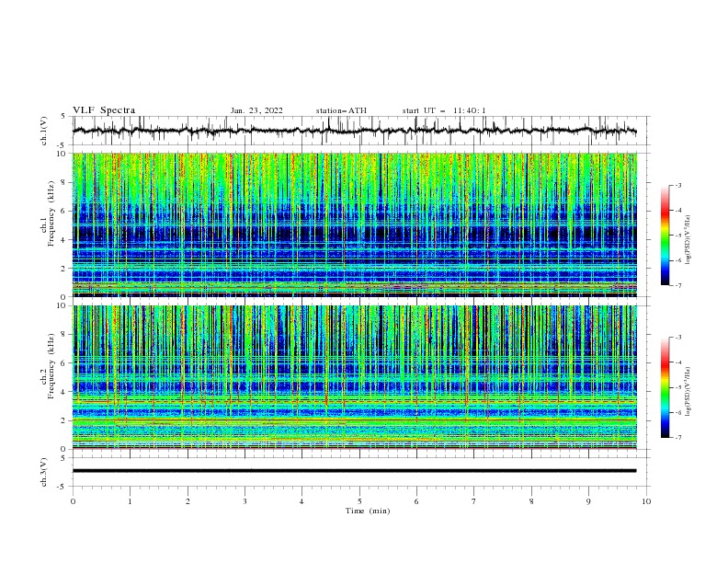Click the time-axis tick label "6"

pyautogui.click(x=416, y=501)
